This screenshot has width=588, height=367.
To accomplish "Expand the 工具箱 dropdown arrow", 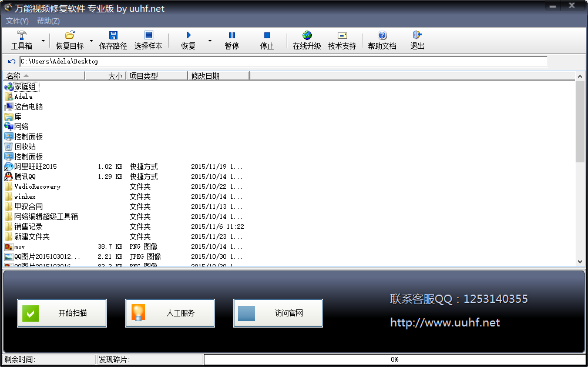I will pos(43,41).
